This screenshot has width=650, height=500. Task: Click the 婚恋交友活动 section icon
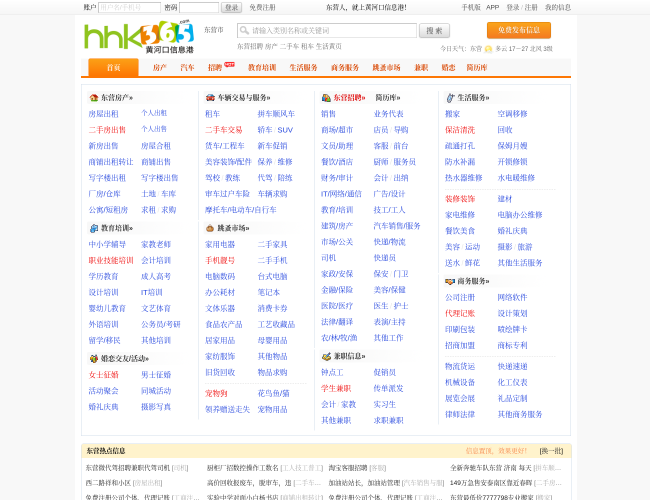pyautogui.click(x=94, y=359)
